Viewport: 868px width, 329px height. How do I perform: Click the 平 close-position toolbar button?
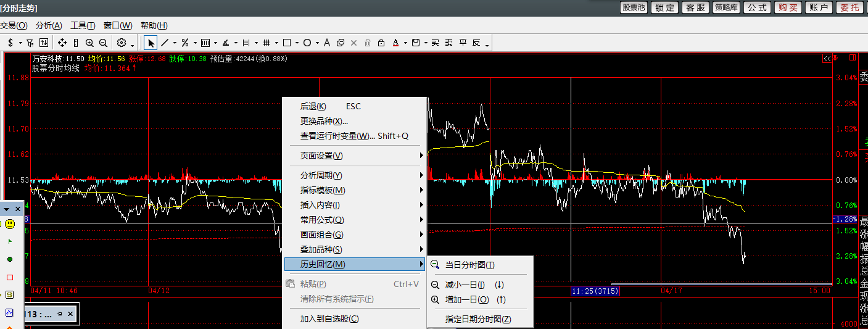(x=463, y=43)
